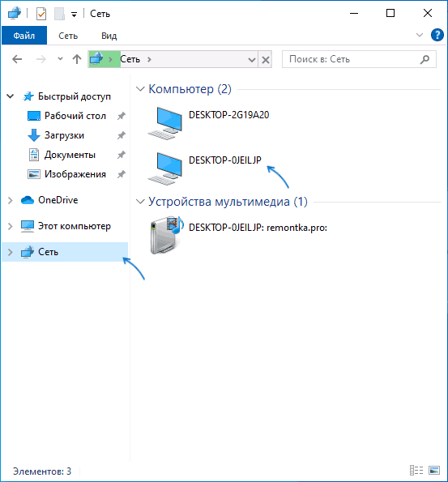Expand the OneDrive tree node
This screenshot has width=448, height=482.
pos(11,200)
